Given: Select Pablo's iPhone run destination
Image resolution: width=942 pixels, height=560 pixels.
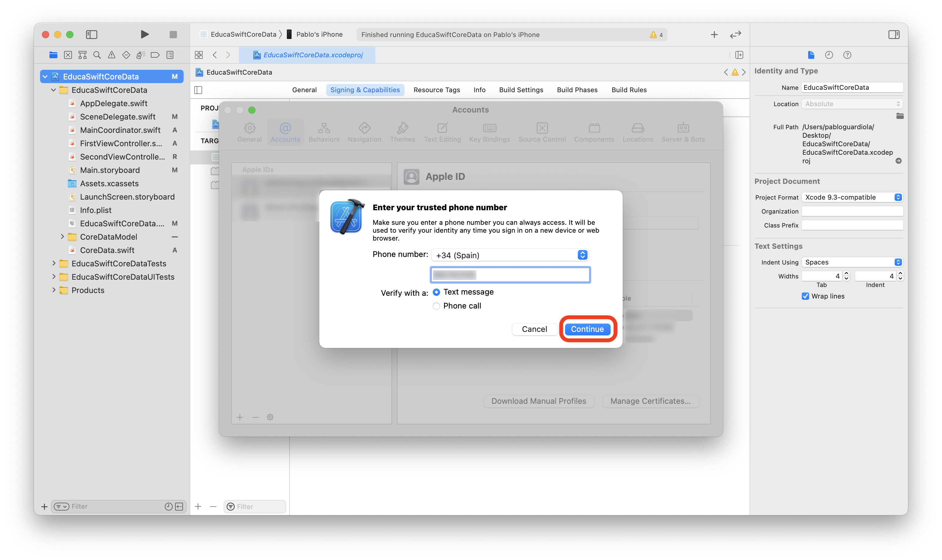Looking at the screenshot, I should pos(315,34).
